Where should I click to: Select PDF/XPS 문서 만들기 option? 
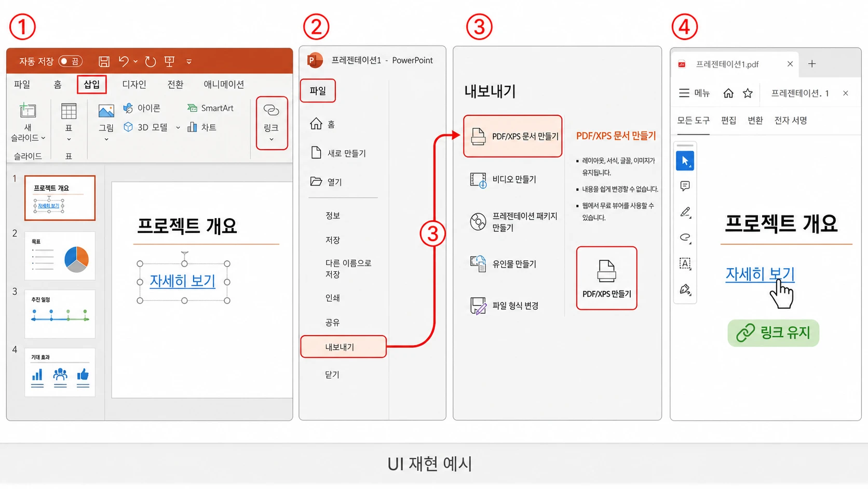(x=512, y=136)
